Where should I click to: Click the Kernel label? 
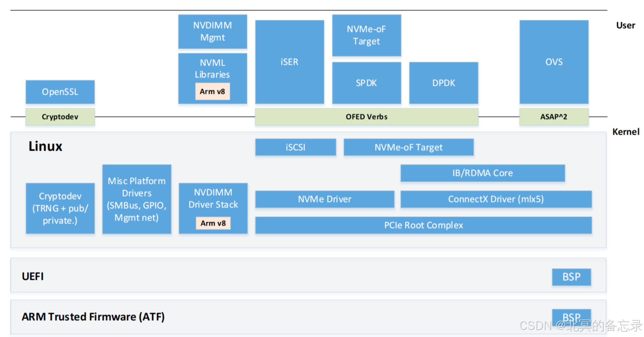click(x=626, y=132)
